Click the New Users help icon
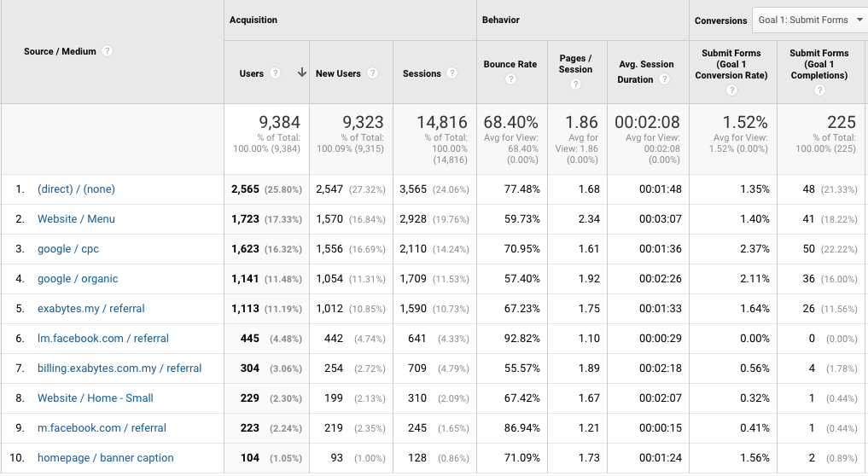 click(x=373, y=73)
